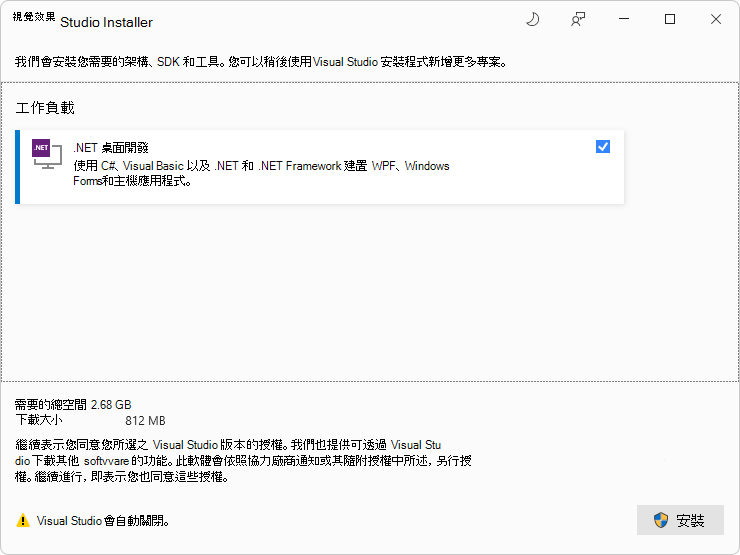The width and height of the screenshot is (740, 555).
Task: Click the workload description mentioning WPF
Action: click(x=261, y=173)
